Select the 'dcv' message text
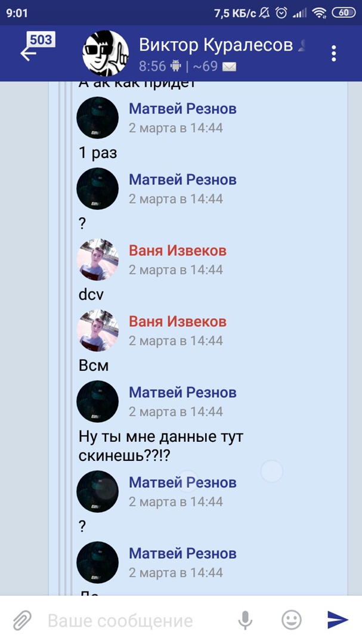Image resolution: width=362 pixels, height=644 pixels. 91,295
